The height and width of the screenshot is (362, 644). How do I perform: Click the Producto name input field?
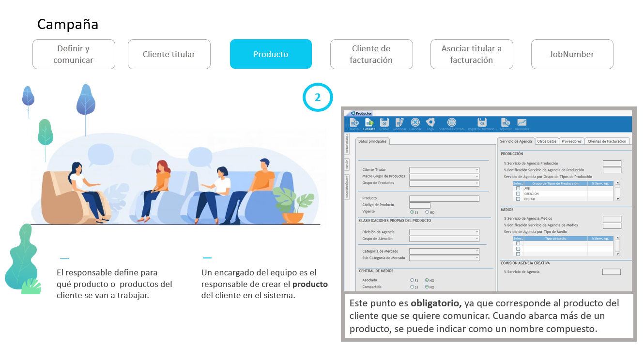click(444, 198)
